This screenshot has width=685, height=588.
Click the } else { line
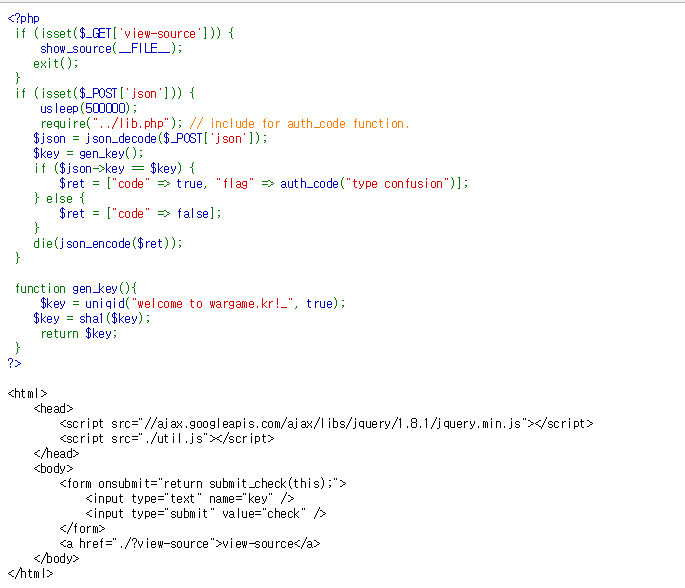pyautogui.click(x=59, y=198)
